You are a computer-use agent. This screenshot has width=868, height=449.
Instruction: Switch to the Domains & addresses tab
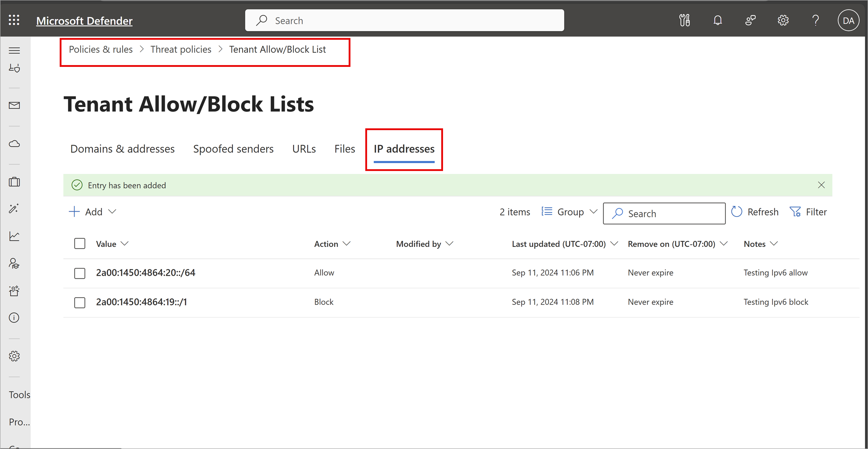pos(122,148)
